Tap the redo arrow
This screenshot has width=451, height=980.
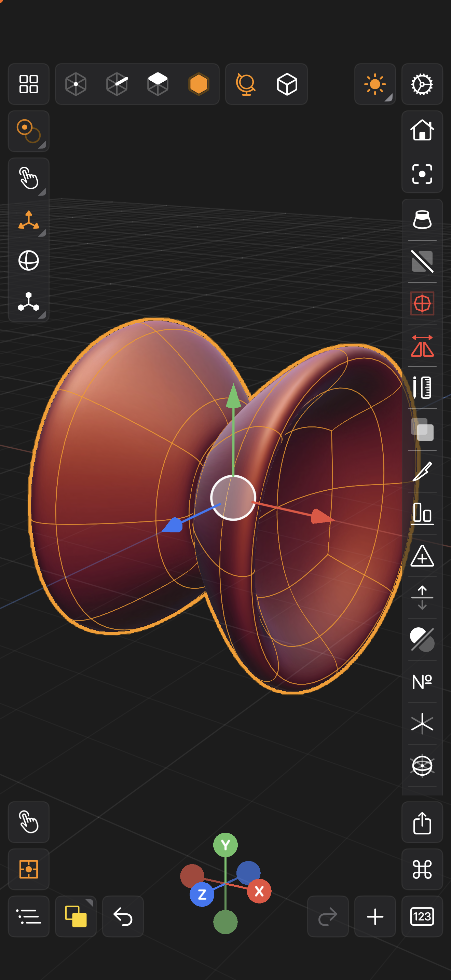[328, 916]
